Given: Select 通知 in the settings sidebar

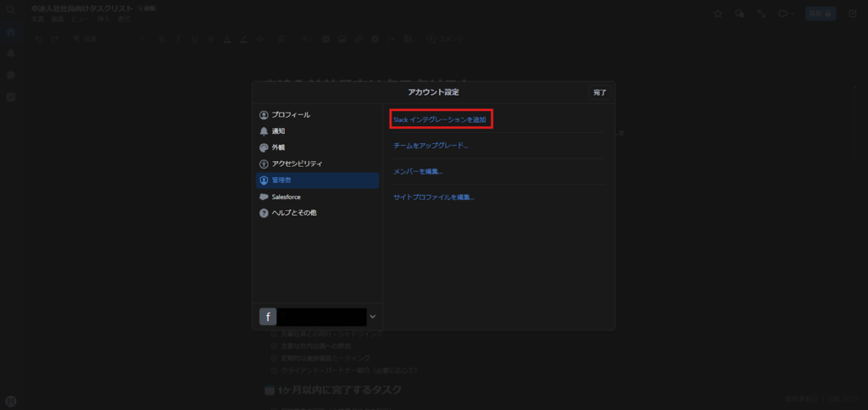Looking at the screenshot, I should coord(278,131).
